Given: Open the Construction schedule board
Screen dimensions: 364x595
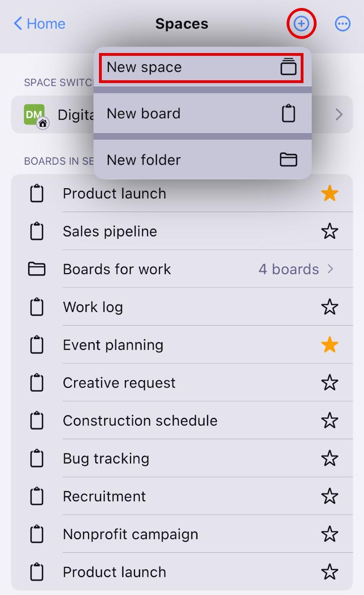Looking at the screenshot, I should click(x=140, y=421).
